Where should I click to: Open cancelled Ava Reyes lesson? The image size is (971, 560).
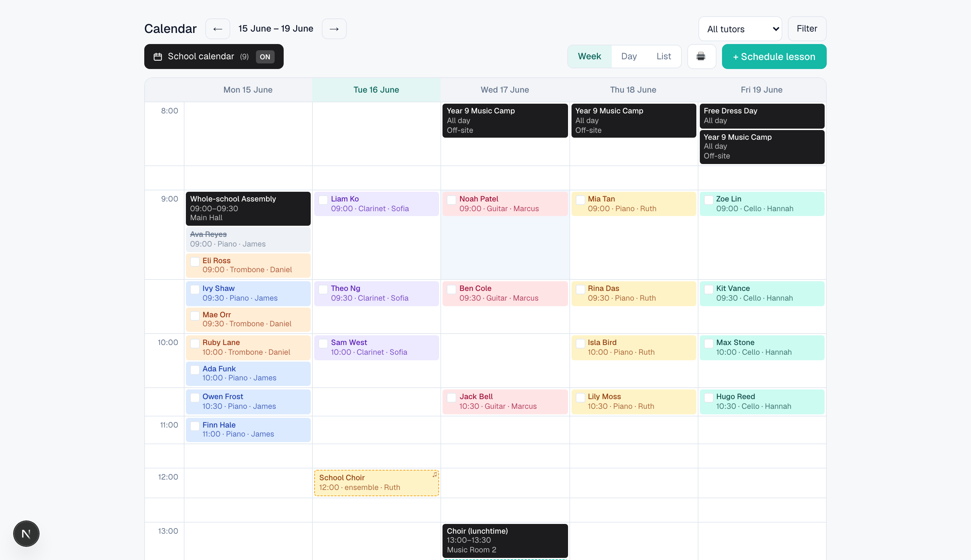tap(248, 239)
